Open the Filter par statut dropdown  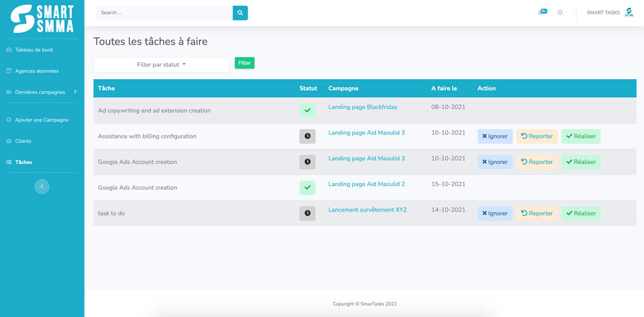pos(161,65)
